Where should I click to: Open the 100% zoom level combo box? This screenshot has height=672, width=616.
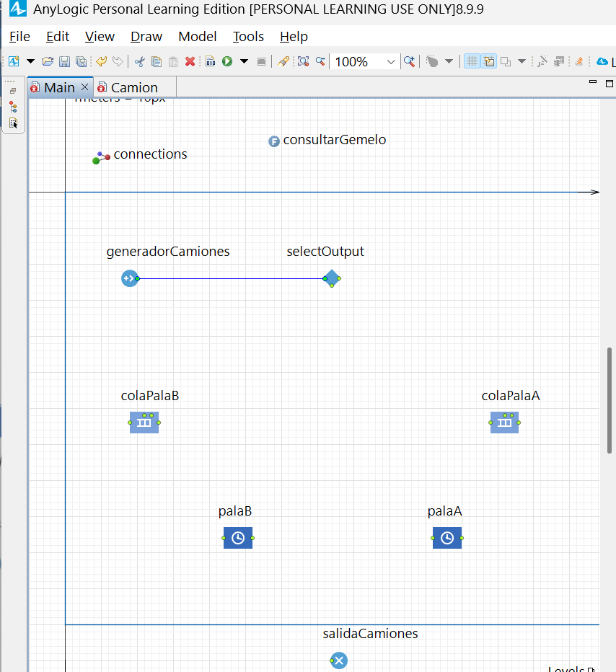click(365, 62)
